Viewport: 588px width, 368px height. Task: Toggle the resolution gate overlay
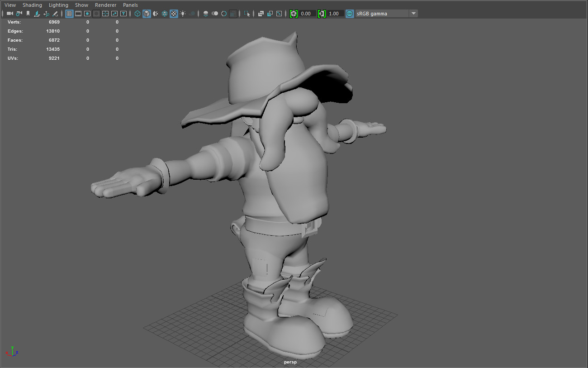87,14
